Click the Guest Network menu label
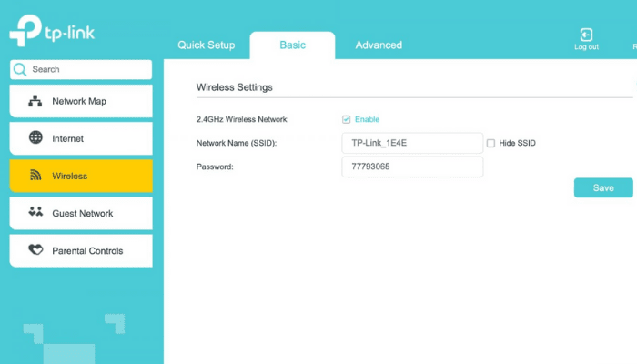Screen dimensions: 637x364 [83, 213]
